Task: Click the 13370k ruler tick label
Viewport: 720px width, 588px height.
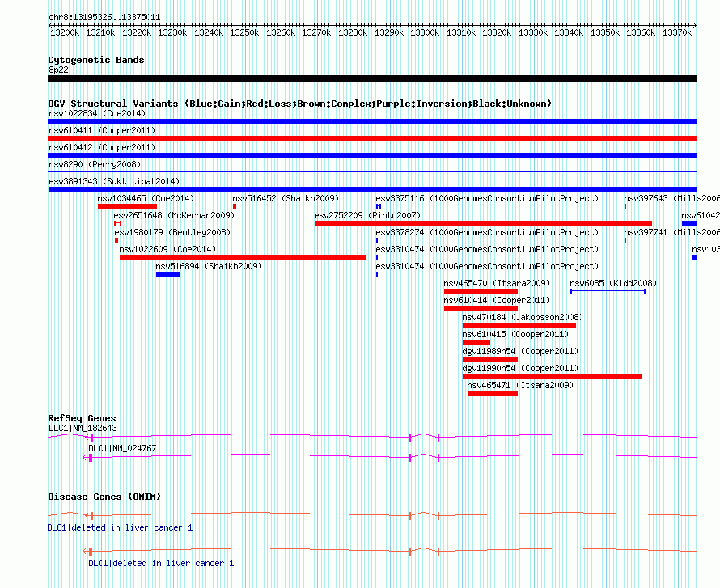Action: (x=677, y=32)
